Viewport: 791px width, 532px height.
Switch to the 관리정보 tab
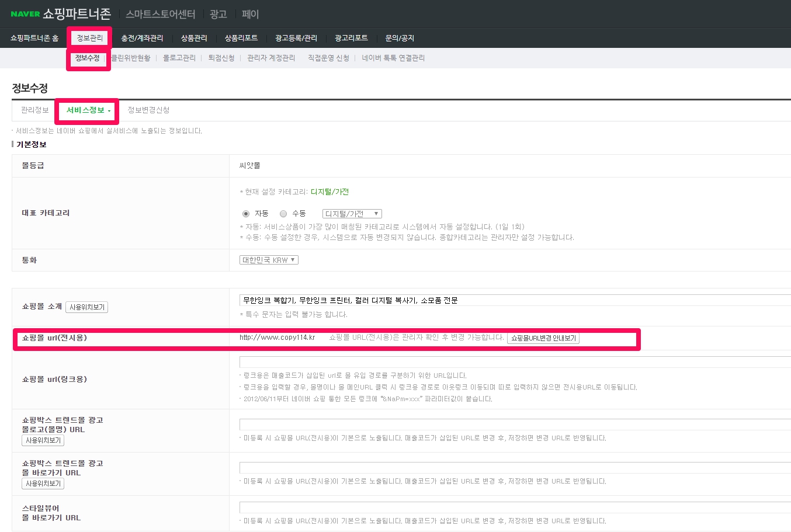[35, 110]
